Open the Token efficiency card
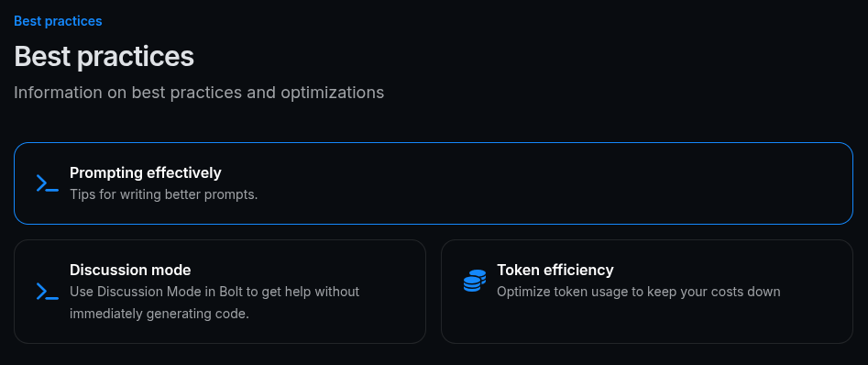The width and height of the screenshot is (868, 365). coord(647,292)
